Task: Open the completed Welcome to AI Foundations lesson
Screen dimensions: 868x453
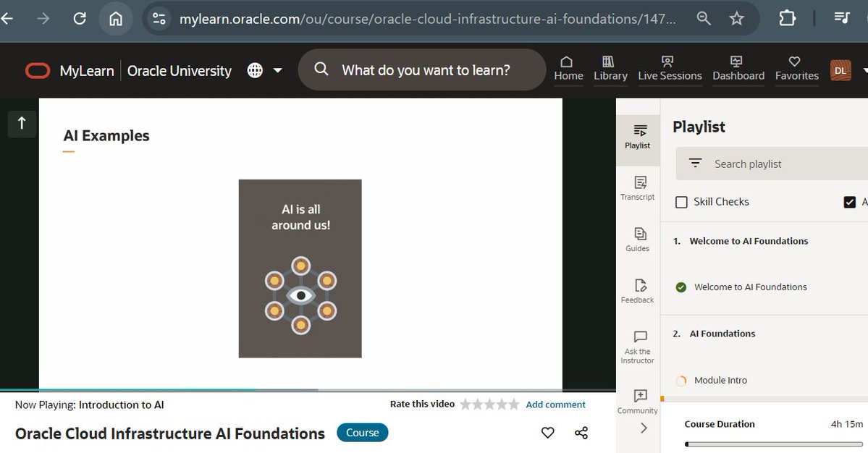Action: (x=750, y=287)
